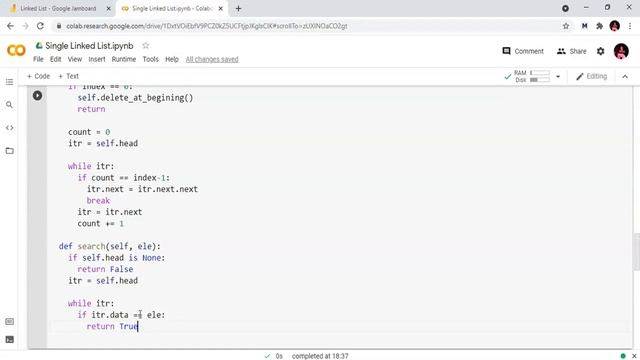The width and height of the screenshot is (640, 360).
Task: Reload the page
Action: (x=40, y=26)
